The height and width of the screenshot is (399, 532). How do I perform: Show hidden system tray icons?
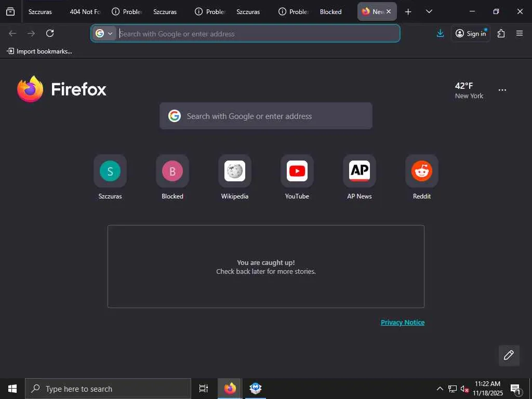tap(440, 389)
